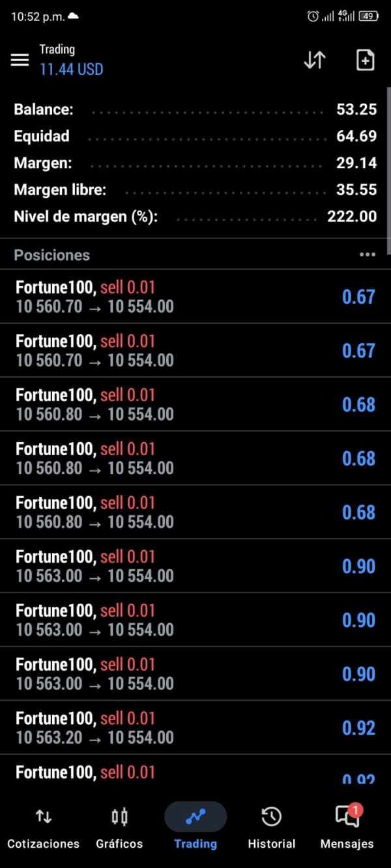Tap the sort positions arrows icon

(x=314, y=60)
